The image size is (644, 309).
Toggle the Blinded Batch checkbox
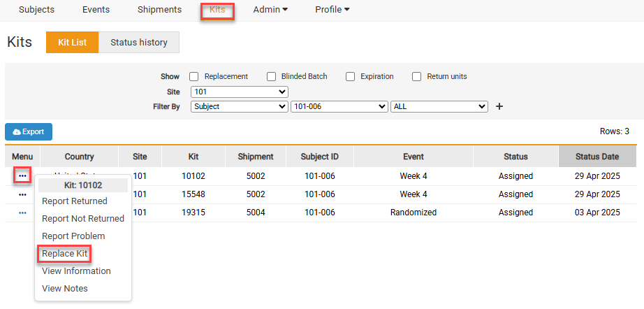coord(272,77)
